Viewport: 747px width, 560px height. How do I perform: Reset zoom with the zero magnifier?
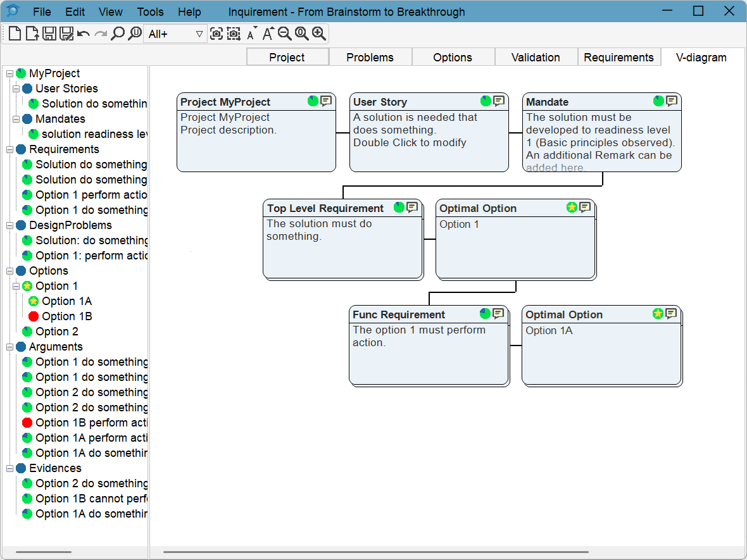[x=301, y=34]
